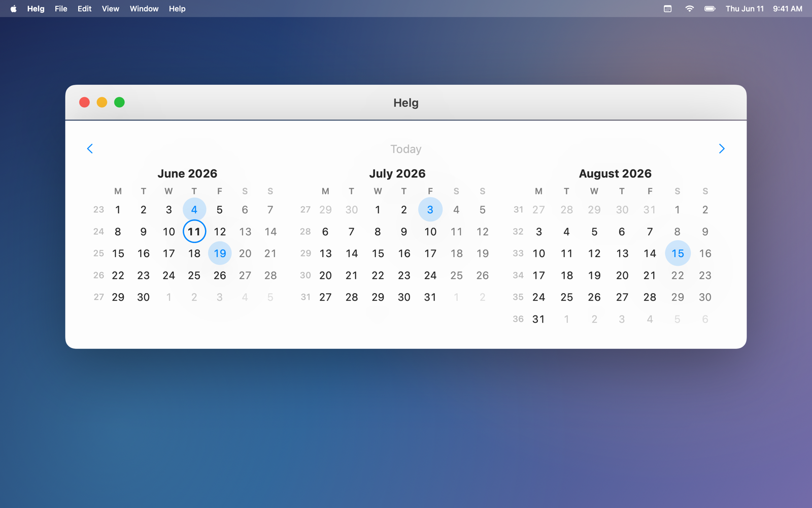Select highlighted July 3
The height and width of the screenshot is (508, 812).
430,210
